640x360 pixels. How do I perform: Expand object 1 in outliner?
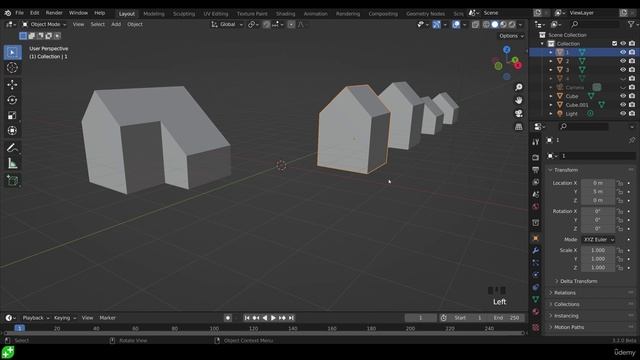[551, 52]
